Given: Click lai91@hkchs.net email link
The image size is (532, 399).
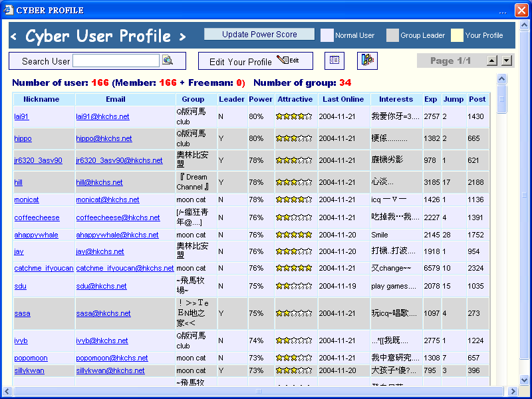Looking at the screenshot, I should 102,116.
